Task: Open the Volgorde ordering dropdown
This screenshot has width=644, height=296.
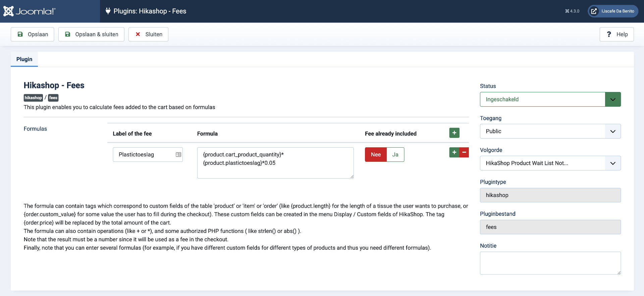Action: pos(550,163)
